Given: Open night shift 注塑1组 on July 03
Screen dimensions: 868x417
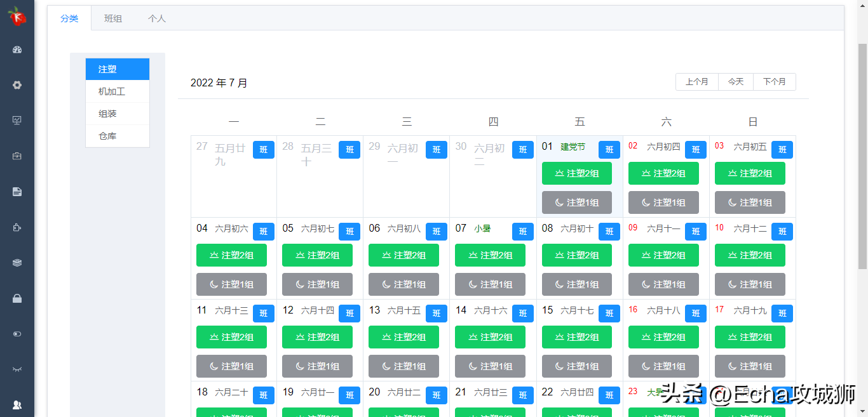Looking at the screenshot, I should pyautogui.click(x=750, y=202).
